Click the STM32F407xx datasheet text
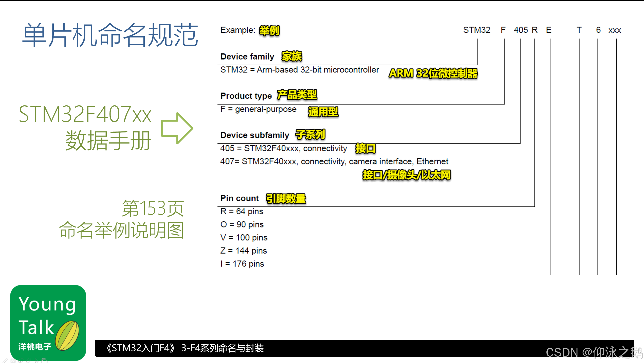The height and width of the screenshot is (363, 644). tap(85, 114)
